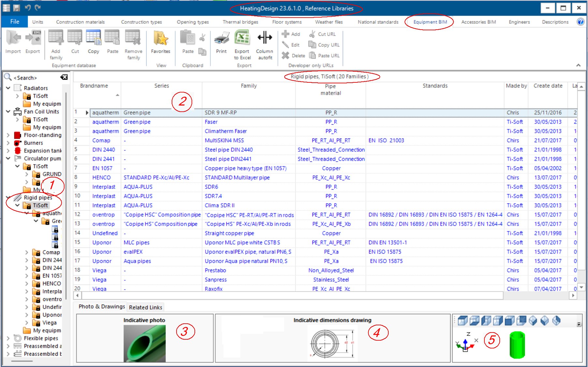The image size is (588, 367).
Task: Click the Add family icon
Action: coord(55,42)
